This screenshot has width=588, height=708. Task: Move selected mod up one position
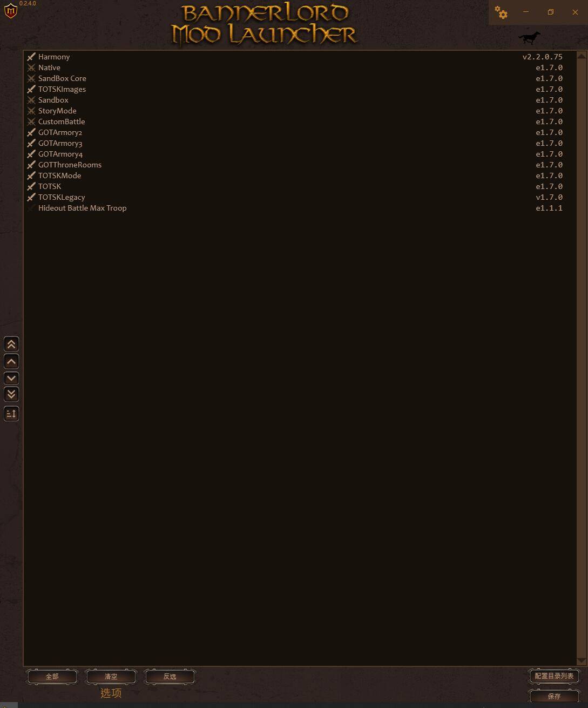click(x=11, y=361)
